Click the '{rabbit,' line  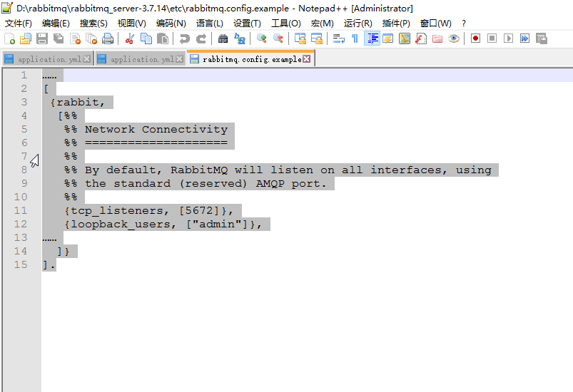click(78, 103)
